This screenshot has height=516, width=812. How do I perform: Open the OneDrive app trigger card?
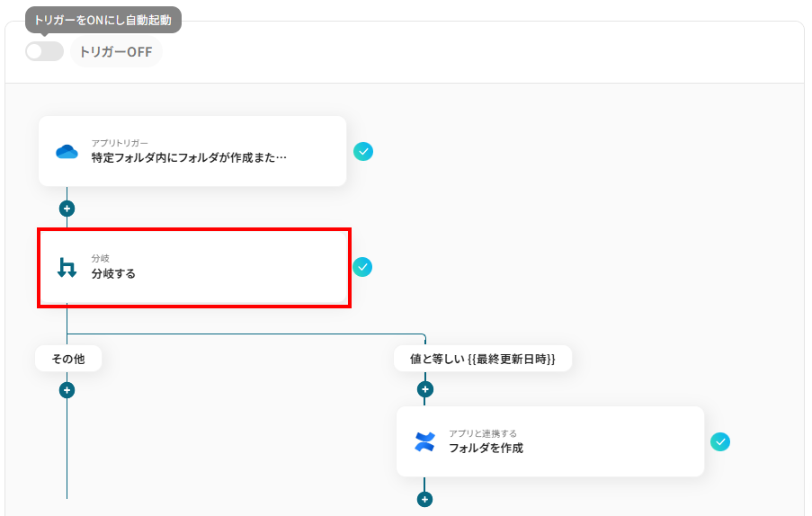tap(192, 151)
